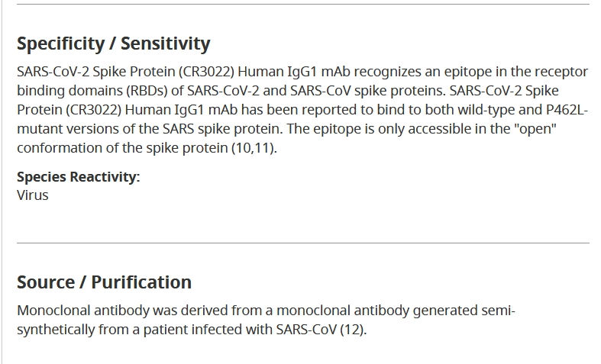The width and height of the screenshot is (601, 364).
Task: Click the capitalized word "Monoclonal"
Action: [x=53, y=311]
